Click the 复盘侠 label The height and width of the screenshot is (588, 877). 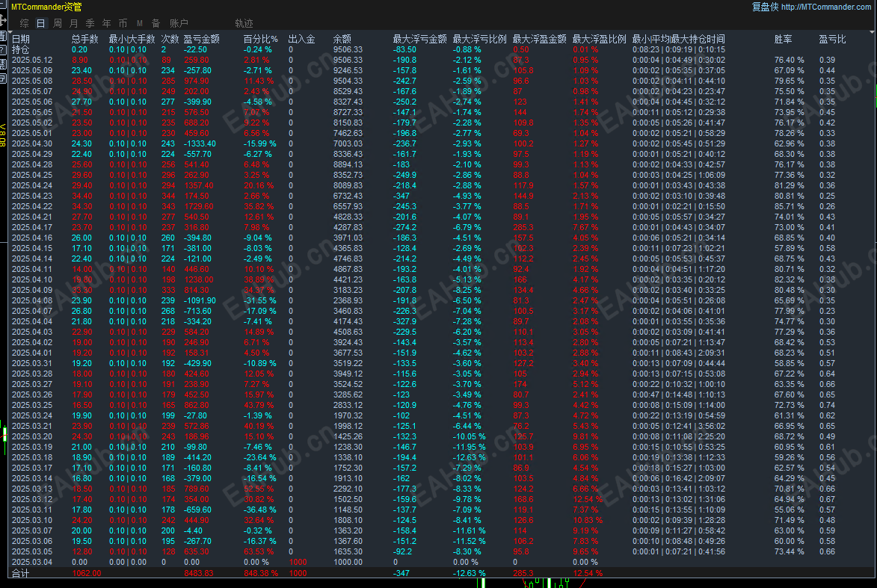pos(765,7)
